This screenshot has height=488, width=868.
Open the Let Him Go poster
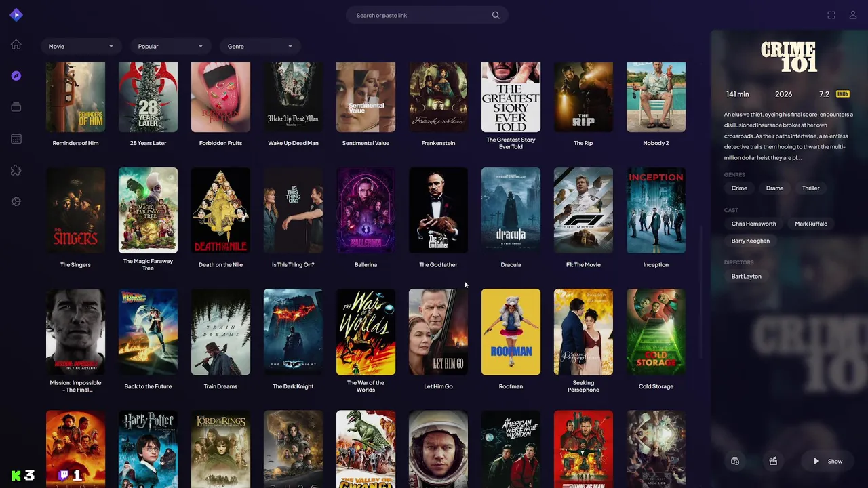pyautogui.click(x=438, y=332)
